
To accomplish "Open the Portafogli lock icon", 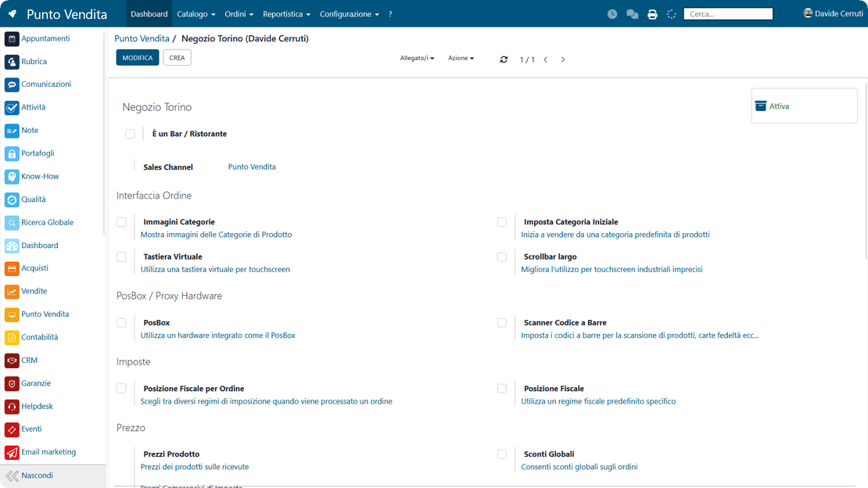I will click(12, 153).
